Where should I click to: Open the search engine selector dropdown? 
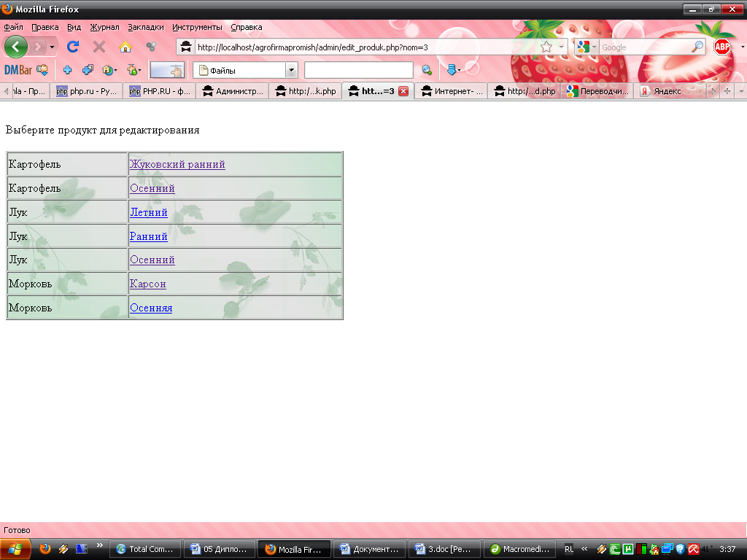tap(587, 47)
